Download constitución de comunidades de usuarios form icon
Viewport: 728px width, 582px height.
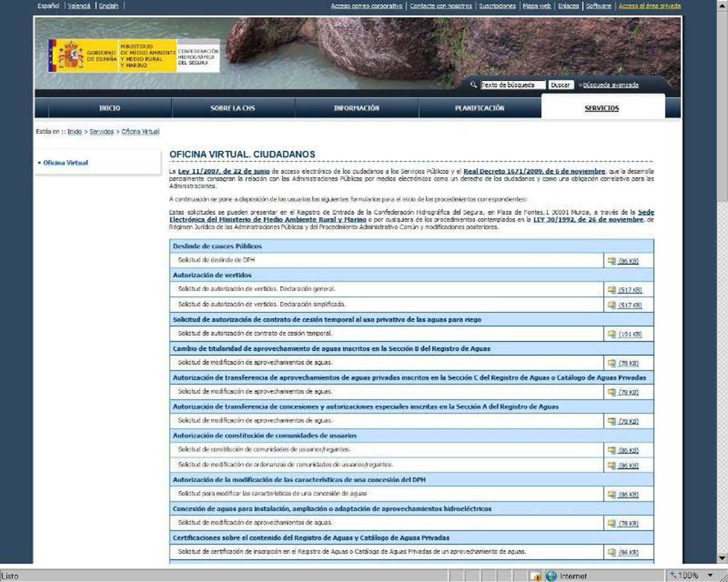[x=612, y=450]
